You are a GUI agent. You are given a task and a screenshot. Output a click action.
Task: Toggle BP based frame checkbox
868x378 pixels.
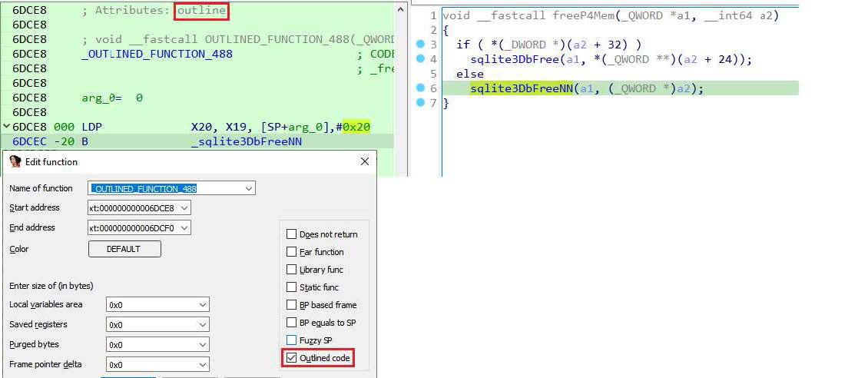coord(291,305)
